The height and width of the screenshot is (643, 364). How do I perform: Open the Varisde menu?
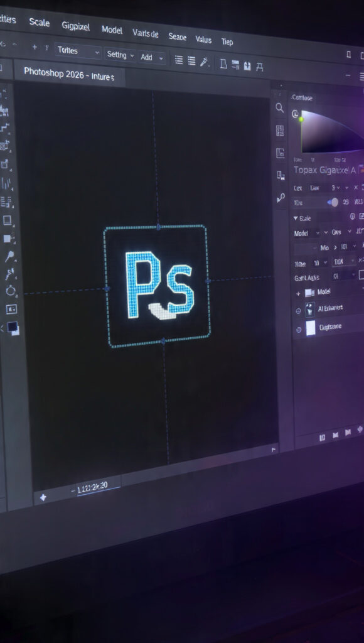tap(146, 34)
